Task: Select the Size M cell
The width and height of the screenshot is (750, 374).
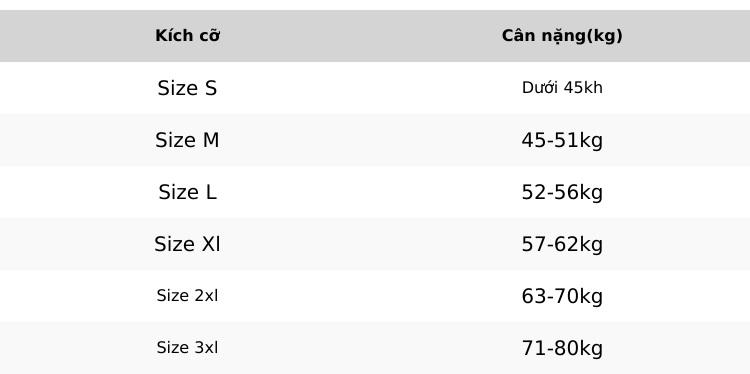Action: pyautogui.click(x=188, y=140)
